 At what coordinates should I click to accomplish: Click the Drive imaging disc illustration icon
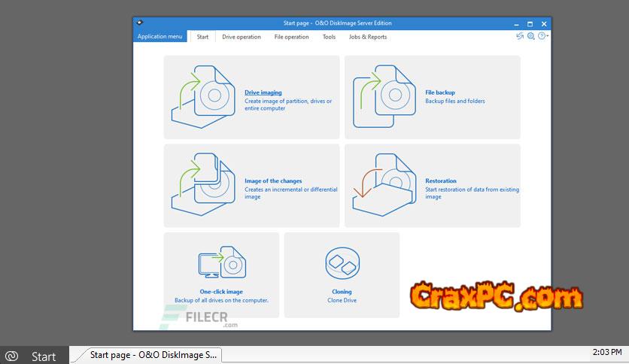[203, 96]
